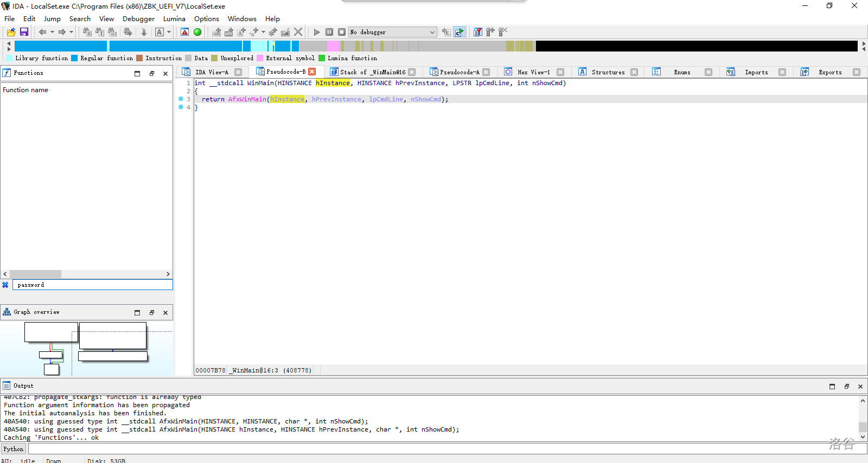The width and height of the screenshot is (868, 463).
Task: Switch to the Hex View-1 tab
Action: point(533,72)
